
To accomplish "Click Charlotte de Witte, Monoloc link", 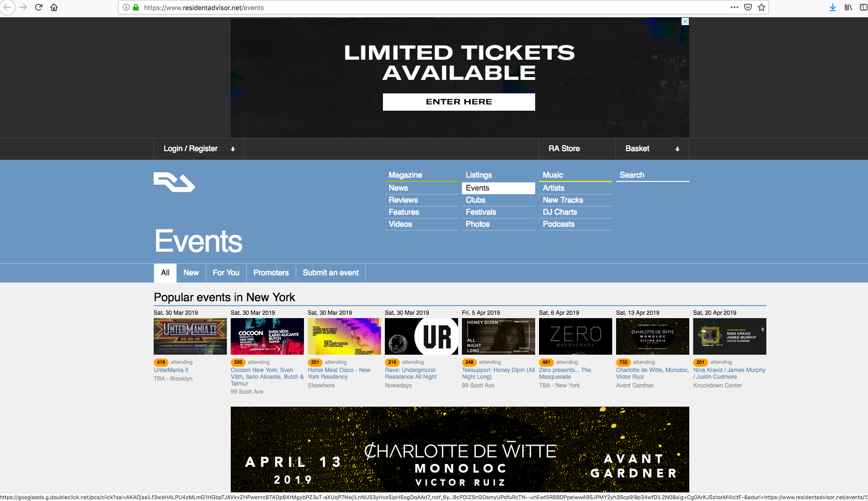I will point(652,373).
